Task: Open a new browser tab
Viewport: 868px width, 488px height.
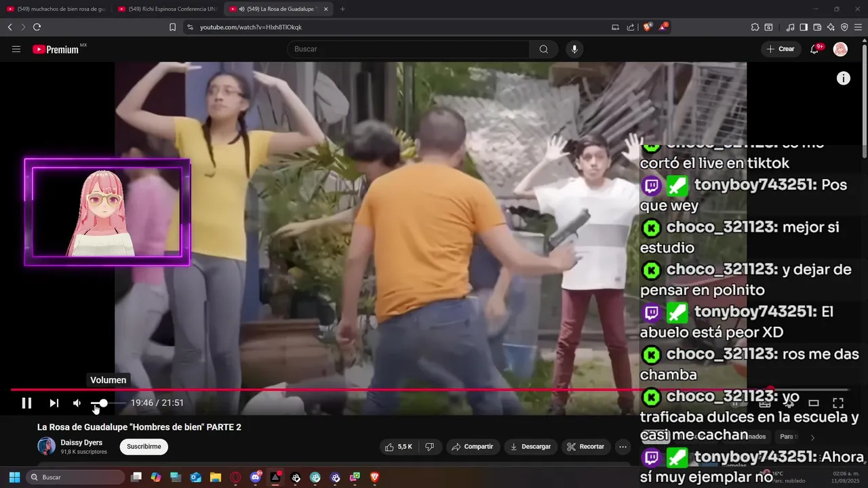Action: 342,9
